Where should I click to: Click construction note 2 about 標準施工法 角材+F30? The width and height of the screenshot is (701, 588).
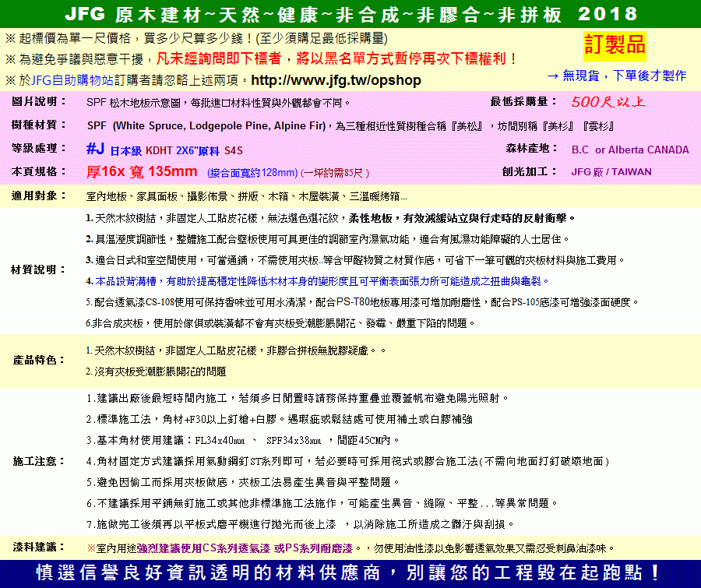tap(280, 419)
